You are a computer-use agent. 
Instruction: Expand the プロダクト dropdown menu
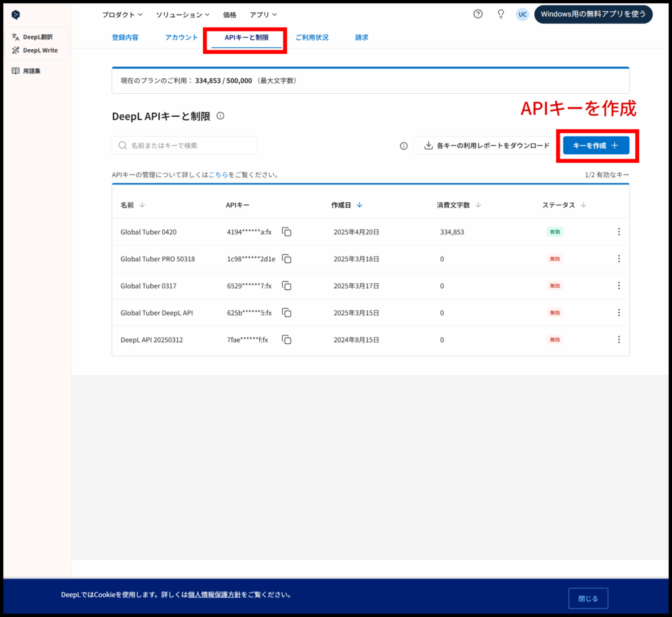122,14
